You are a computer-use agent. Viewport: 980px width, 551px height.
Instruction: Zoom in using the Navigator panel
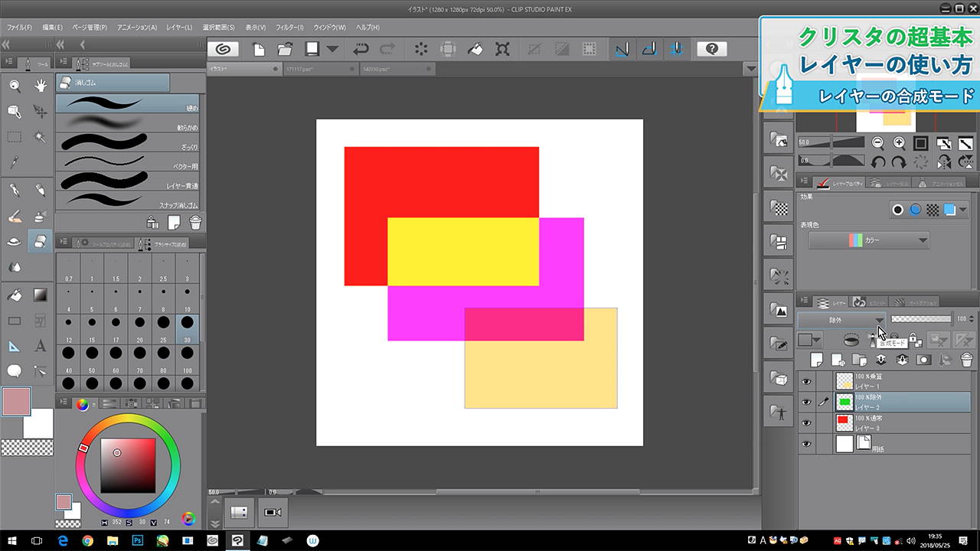[x=899, y=143]
